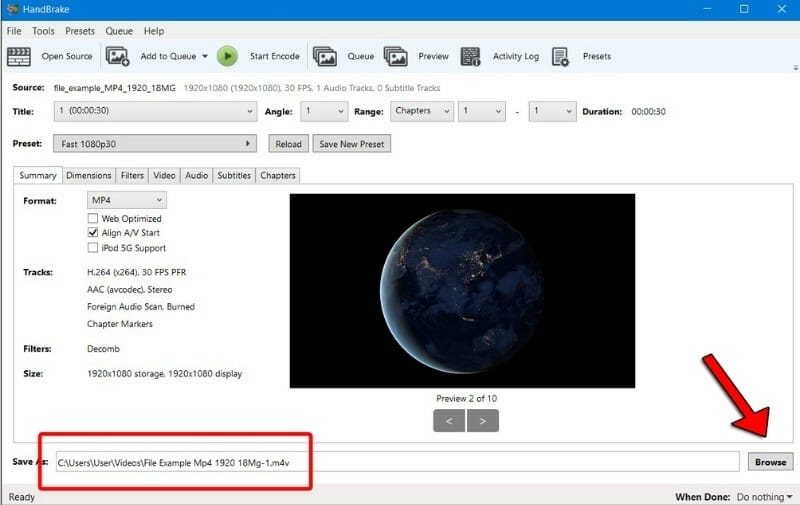800x505 pixels.
Task: Click the Preview pictures icon
Action: click(x=396, y=56)
